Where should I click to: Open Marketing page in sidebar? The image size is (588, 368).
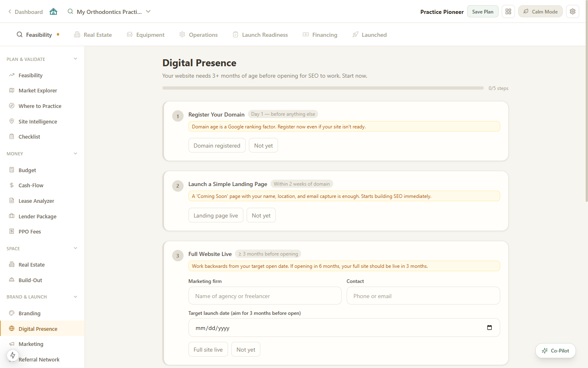[x=31, y=344]
